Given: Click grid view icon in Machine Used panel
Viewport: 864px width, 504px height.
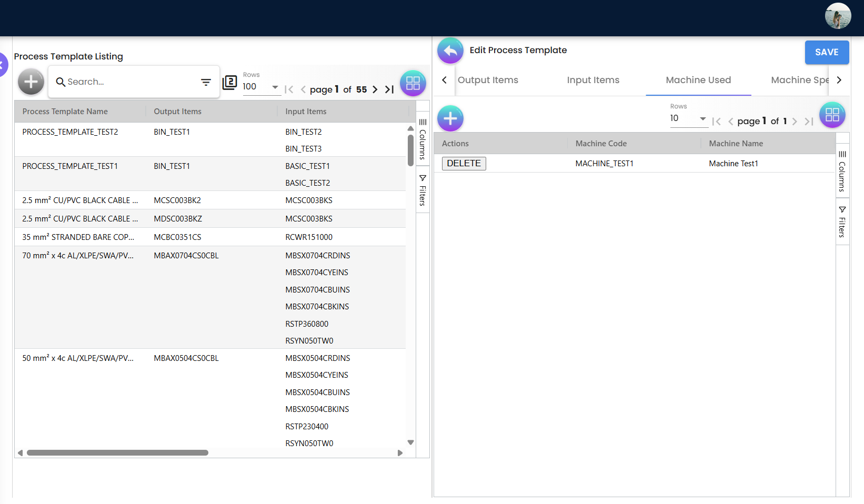Looking at the screenshot, I should click(x=832, y=115).
